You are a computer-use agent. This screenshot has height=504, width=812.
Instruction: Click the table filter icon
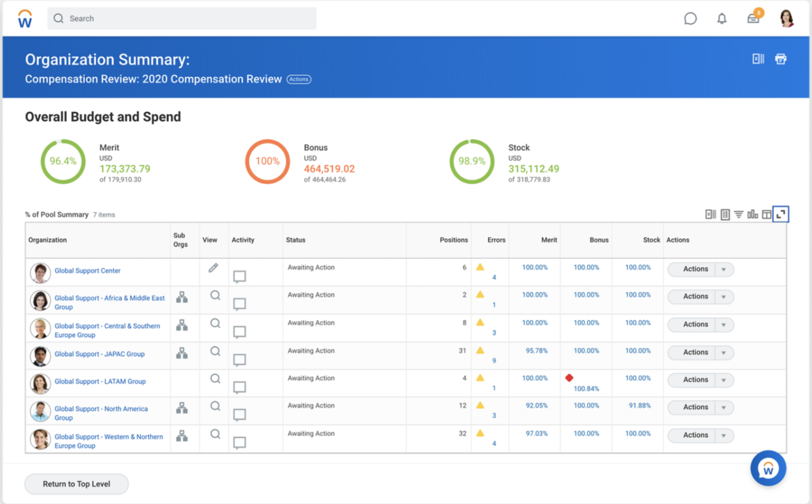click(x=739, y=214)
